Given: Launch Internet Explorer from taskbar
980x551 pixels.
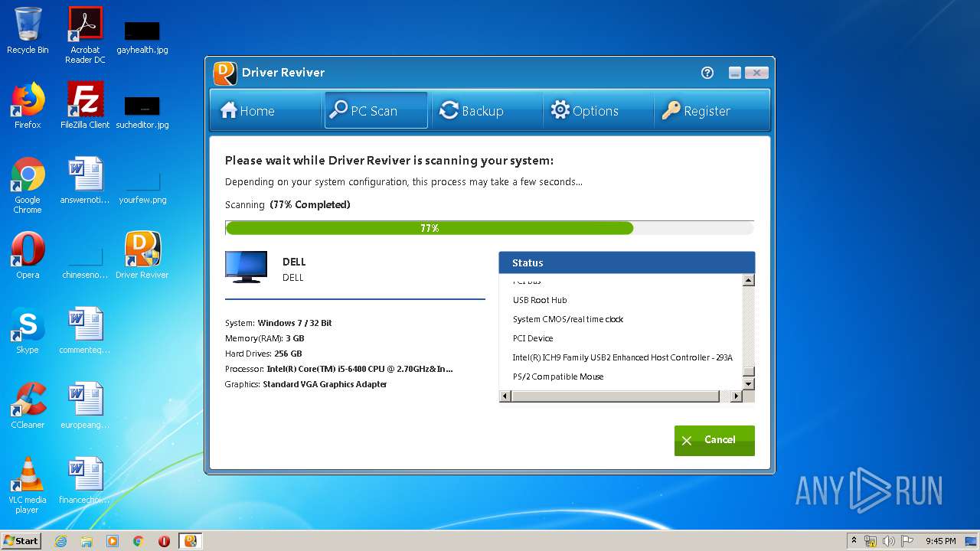Looking at the screenshot, I should [x=60, y=541].
